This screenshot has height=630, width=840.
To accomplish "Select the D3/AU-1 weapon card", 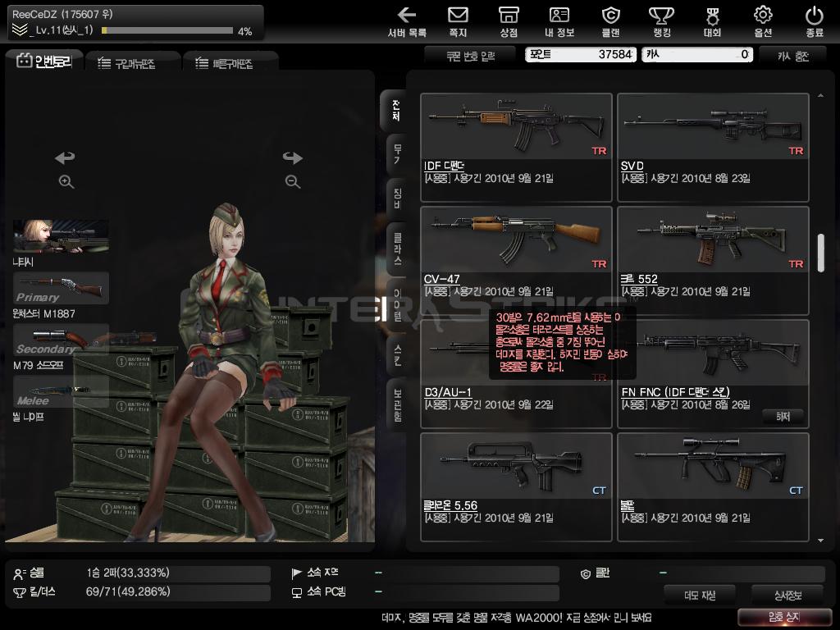I will pyautogui.click(x=516, y=374).
